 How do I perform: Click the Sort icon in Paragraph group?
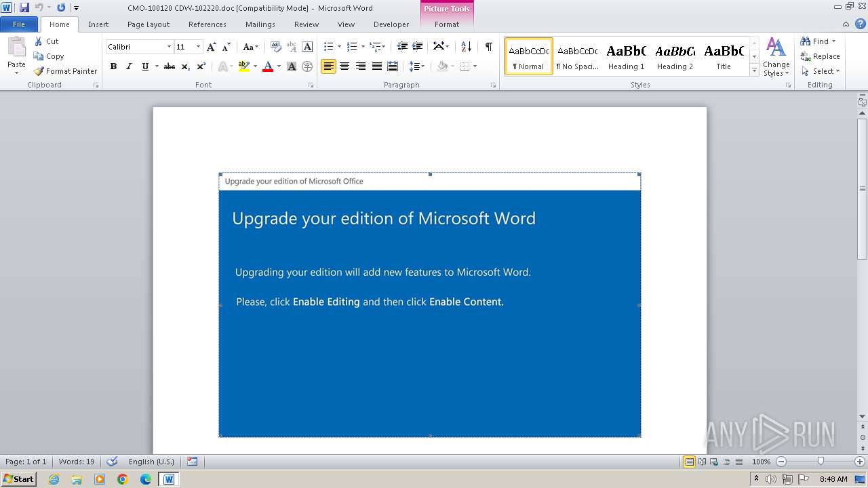(x=466, y=47)
